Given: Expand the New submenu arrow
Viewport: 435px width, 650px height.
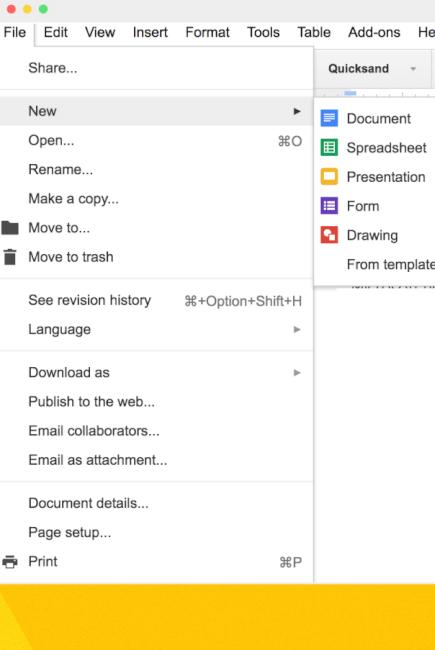Looking at the screenshot, I should [x=297, y=111].
